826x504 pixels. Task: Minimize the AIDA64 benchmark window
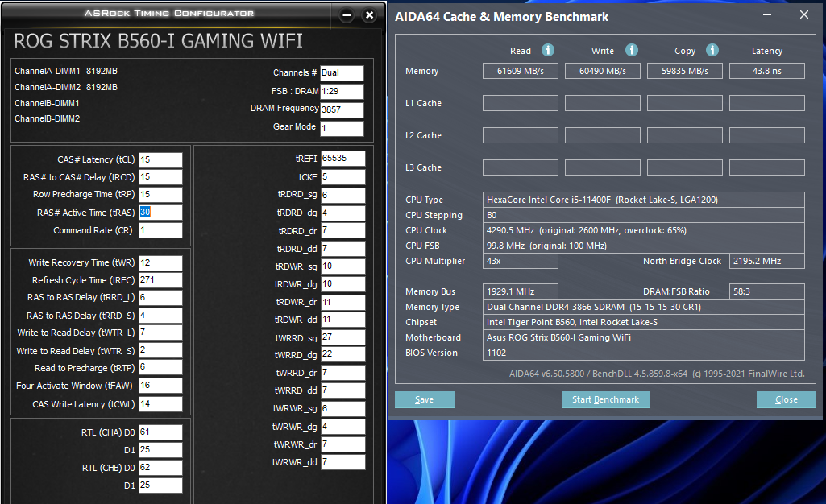767,14
